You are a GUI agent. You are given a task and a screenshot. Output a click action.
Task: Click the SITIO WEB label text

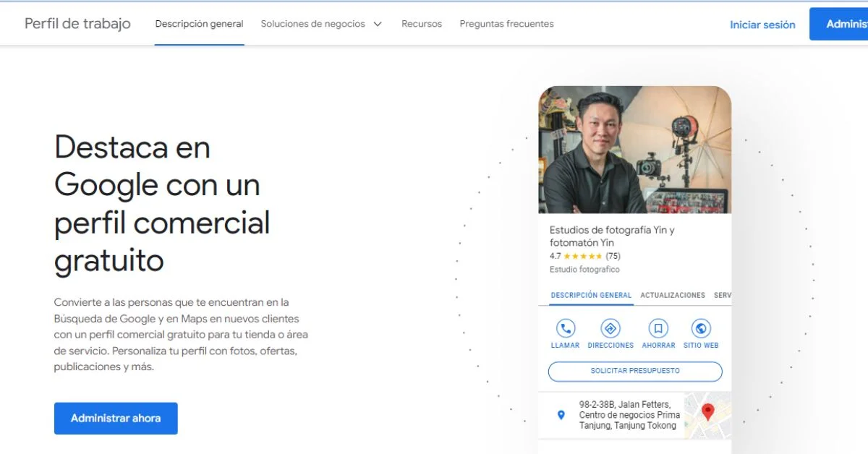tap(701, 346)
